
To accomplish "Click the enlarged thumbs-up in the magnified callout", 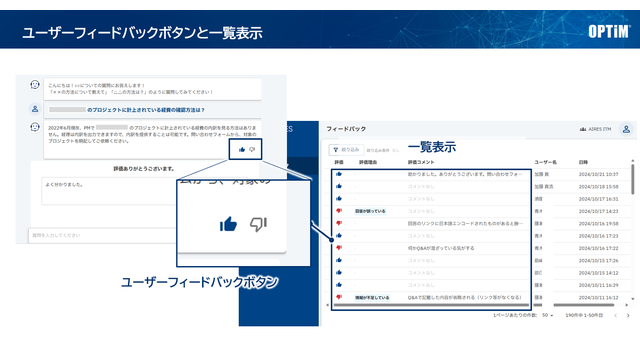I will (228, 224).
